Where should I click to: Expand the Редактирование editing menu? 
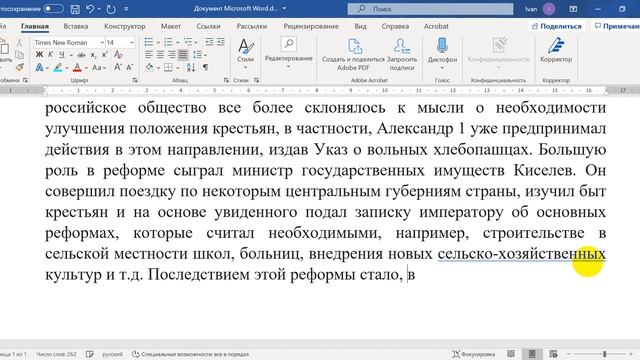(289, 53)
